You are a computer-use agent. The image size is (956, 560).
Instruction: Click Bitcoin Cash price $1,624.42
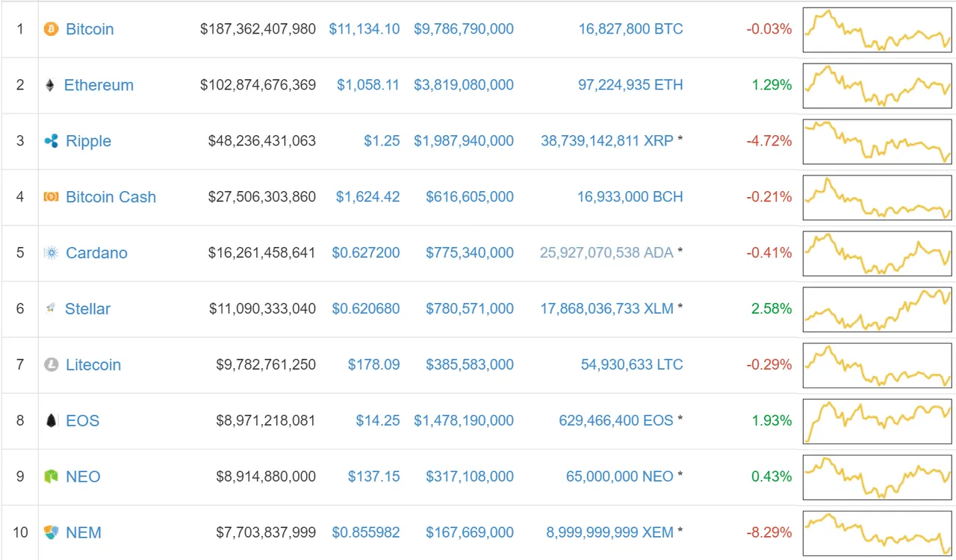367,197
